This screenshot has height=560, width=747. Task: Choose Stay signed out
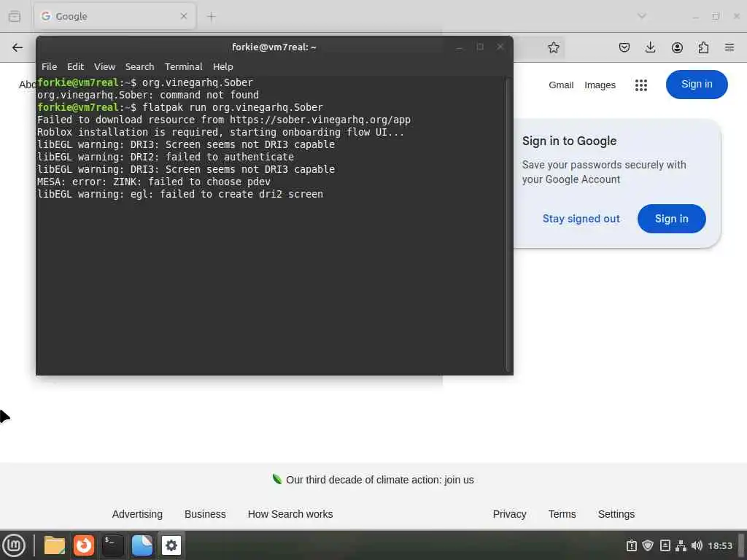[x=581, y=219]
